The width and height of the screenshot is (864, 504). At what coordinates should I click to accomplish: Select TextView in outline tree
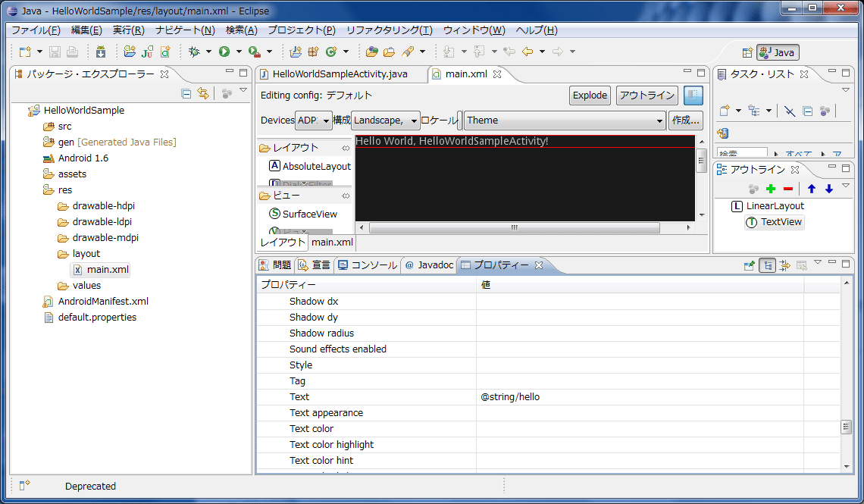[774, 222]
